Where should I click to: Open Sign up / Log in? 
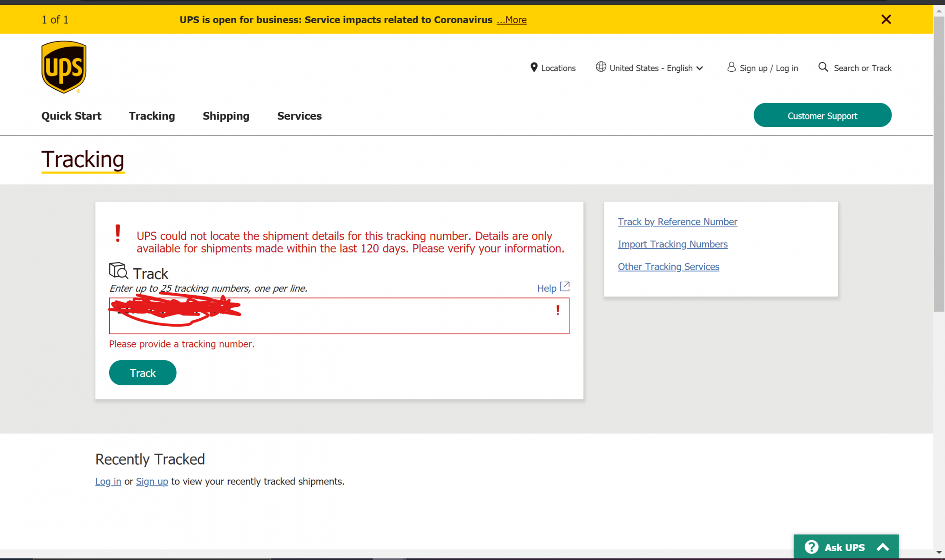[769, 68]
